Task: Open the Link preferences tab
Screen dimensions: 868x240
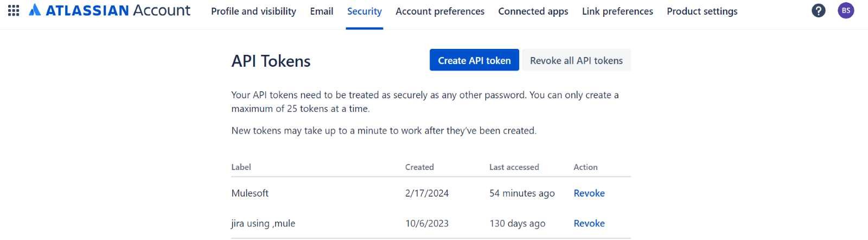Action: pos(617,11)
